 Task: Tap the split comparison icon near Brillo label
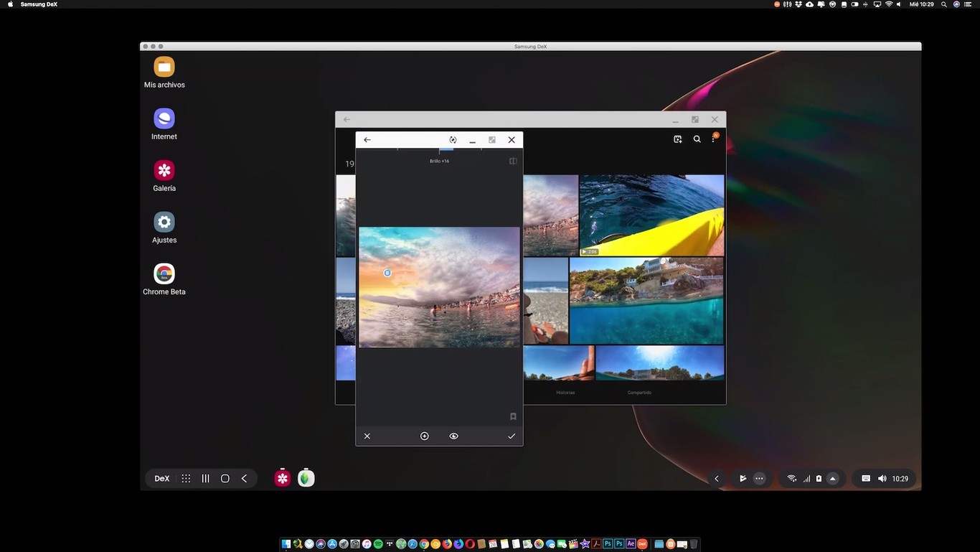[x=513, y=161]
